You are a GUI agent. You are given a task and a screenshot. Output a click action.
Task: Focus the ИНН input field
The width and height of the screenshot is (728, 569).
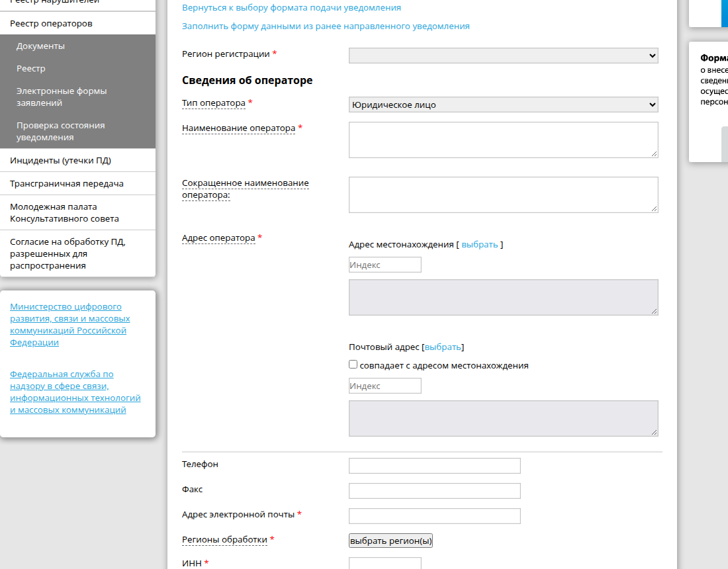coord(385,564)
